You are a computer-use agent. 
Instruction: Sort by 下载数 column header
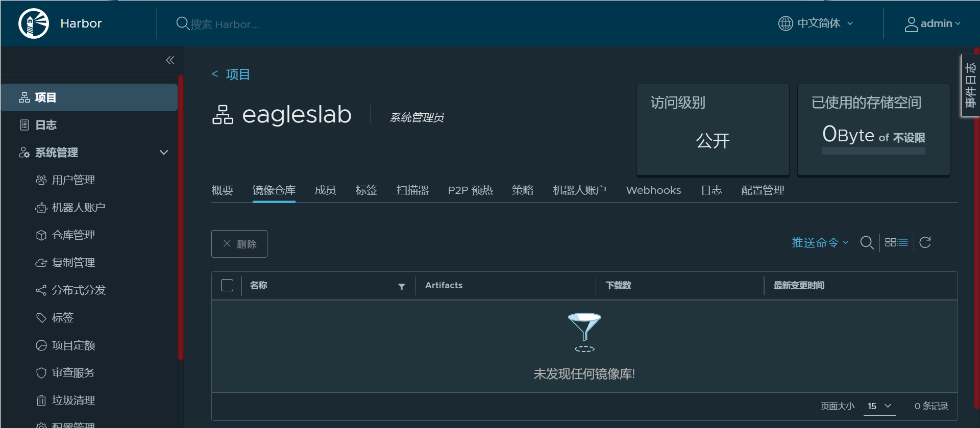pos(619,285)
